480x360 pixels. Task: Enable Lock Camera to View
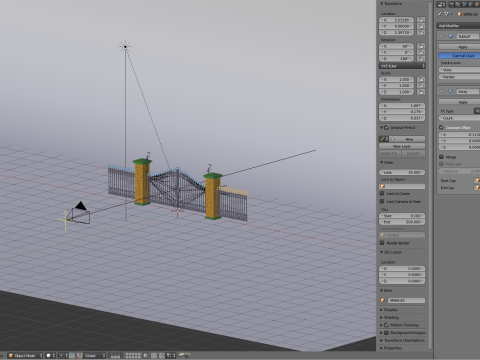point(382,201)
